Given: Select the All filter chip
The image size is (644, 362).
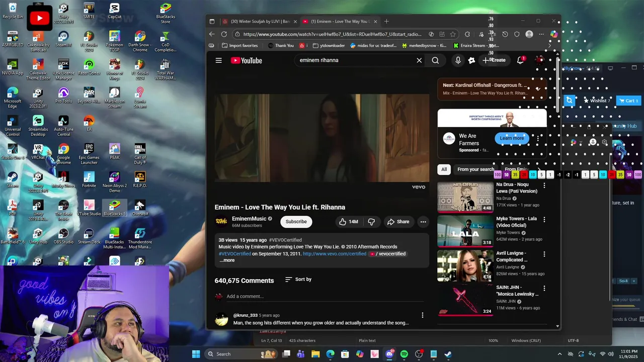Looking at the screenshot, I should click(x=444, y=169).
